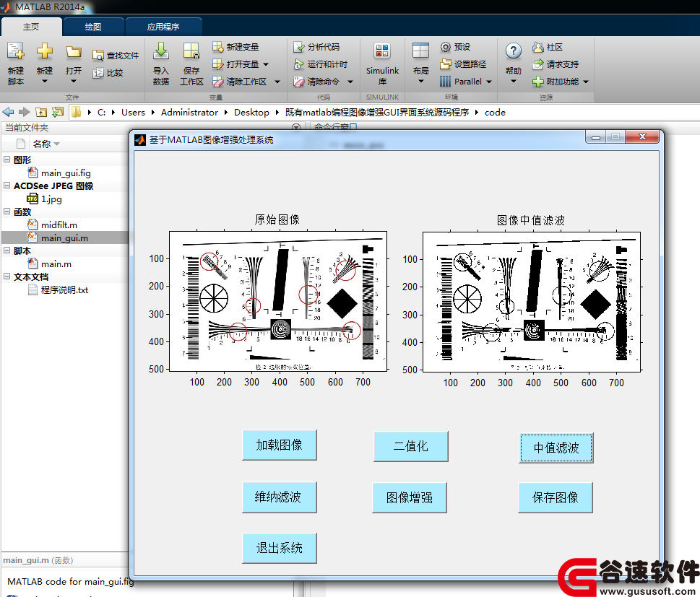This screenshot has width=700, height=597.
Task: Click the 加载图像 button
Action: pos(280,445)
